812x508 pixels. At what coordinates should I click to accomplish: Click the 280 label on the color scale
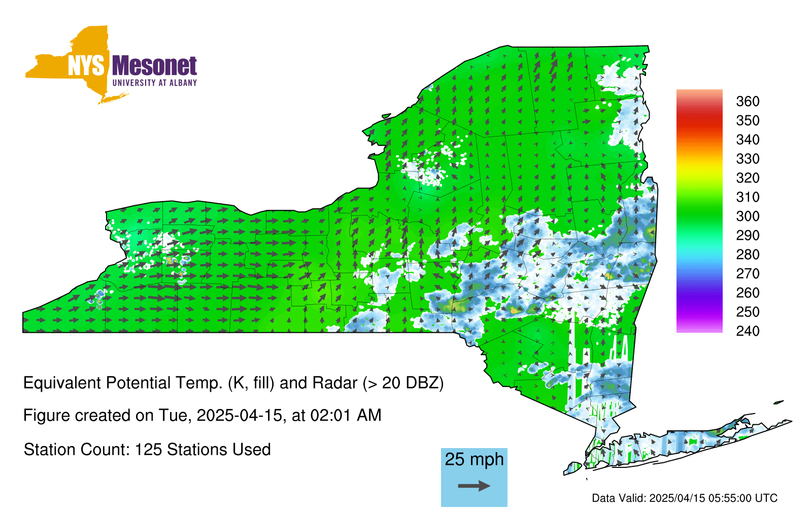(x=748, y=255)
